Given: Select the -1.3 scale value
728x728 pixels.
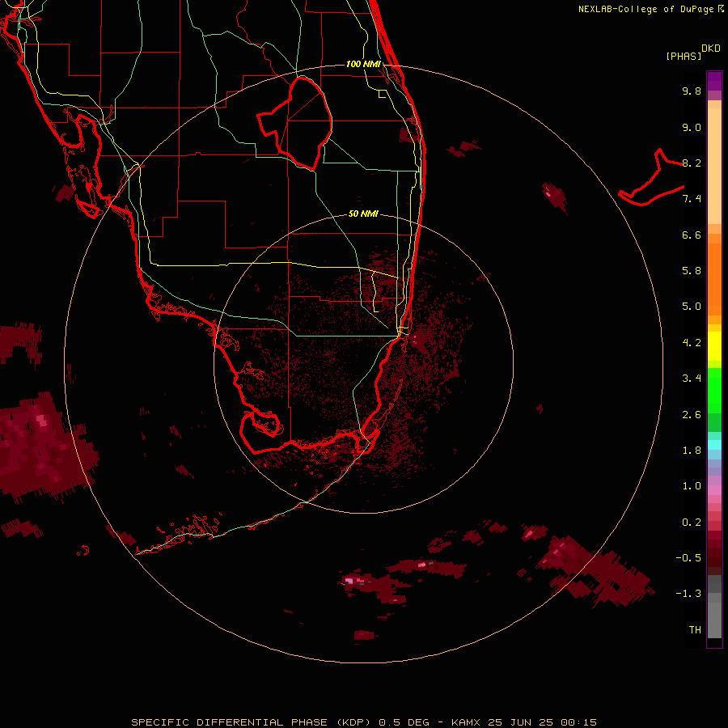Looking at the screenshot, I should (688, 594).
